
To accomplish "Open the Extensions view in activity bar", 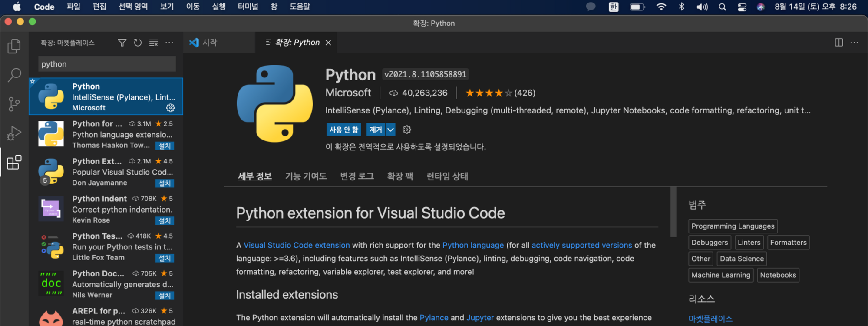I will 14,162.
